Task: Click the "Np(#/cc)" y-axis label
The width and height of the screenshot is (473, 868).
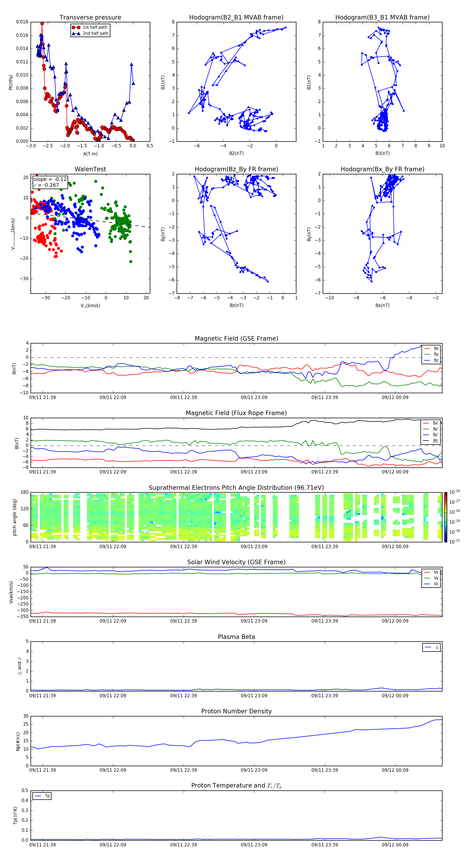Action: click(x=18, y=741)
